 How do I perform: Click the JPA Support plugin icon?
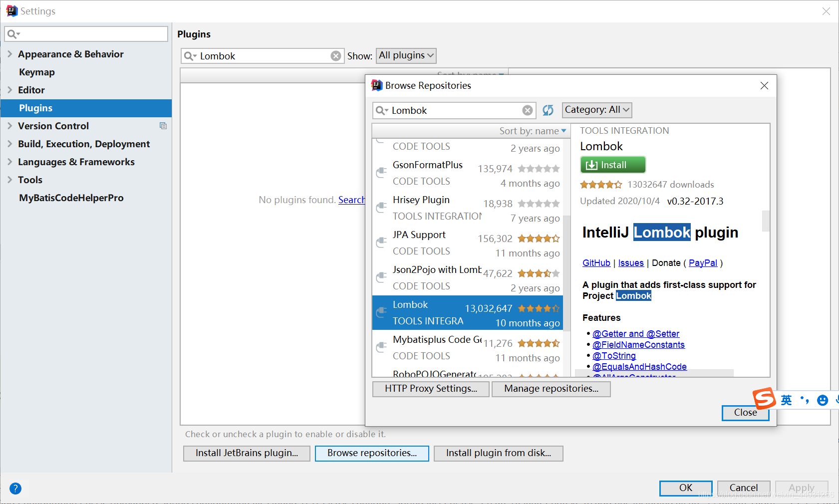[x=381, y=243]
